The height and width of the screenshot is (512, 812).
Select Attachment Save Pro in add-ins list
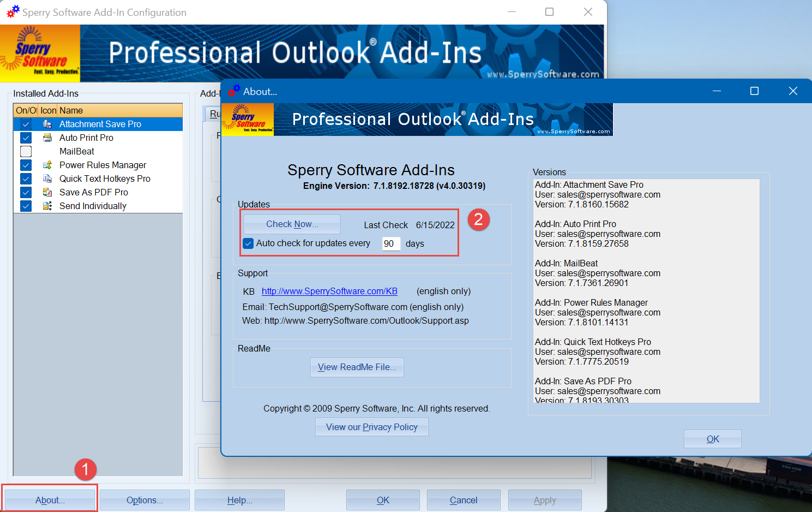click(98, 124)
